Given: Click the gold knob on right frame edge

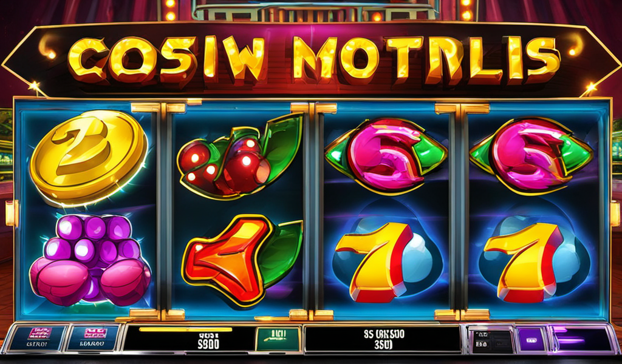Looking at the screenshot, I should [615, 213].
